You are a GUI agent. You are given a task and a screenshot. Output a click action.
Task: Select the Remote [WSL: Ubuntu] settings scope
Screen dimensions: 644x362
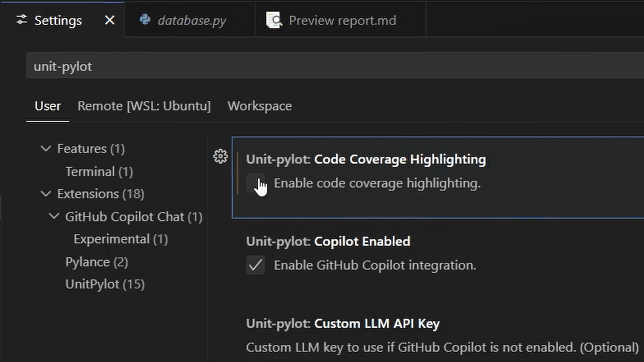pos(144,106)
